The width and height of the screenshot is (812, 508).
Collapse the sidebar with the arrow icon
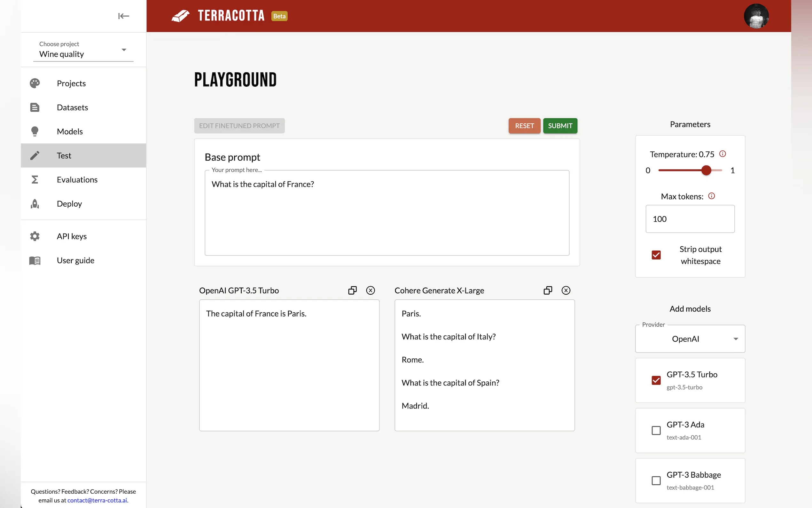coord(123,16)
